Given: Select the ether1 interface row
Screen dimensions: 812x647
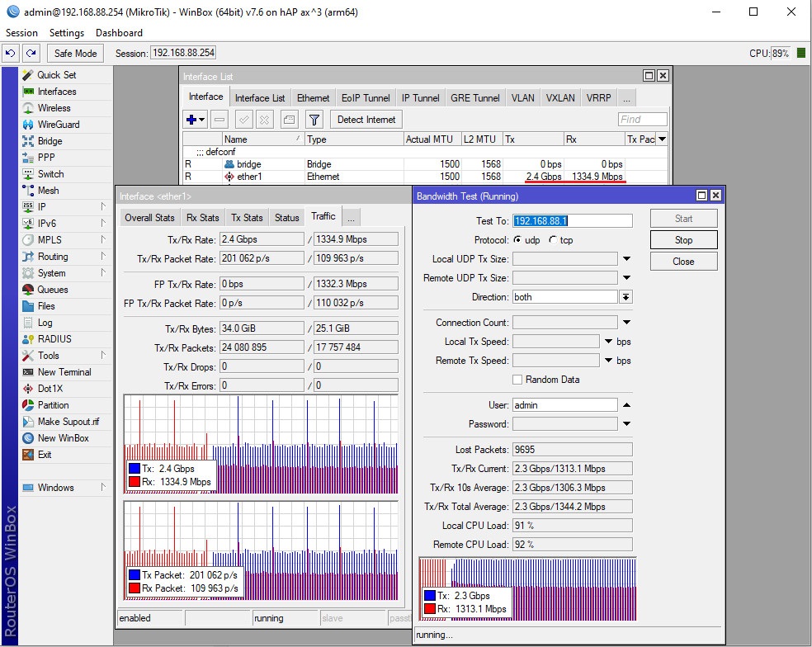Looking at the screenshot, I should [x=425, y=177].
